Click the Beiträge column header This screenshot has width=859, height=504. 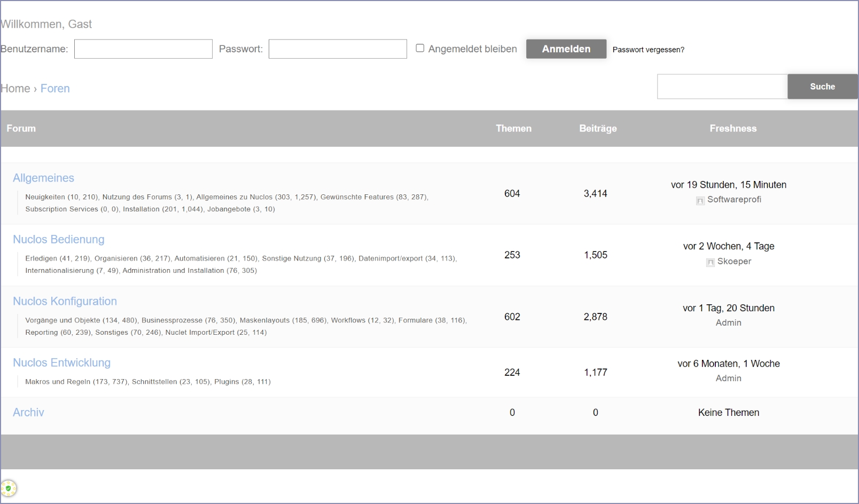598,128
